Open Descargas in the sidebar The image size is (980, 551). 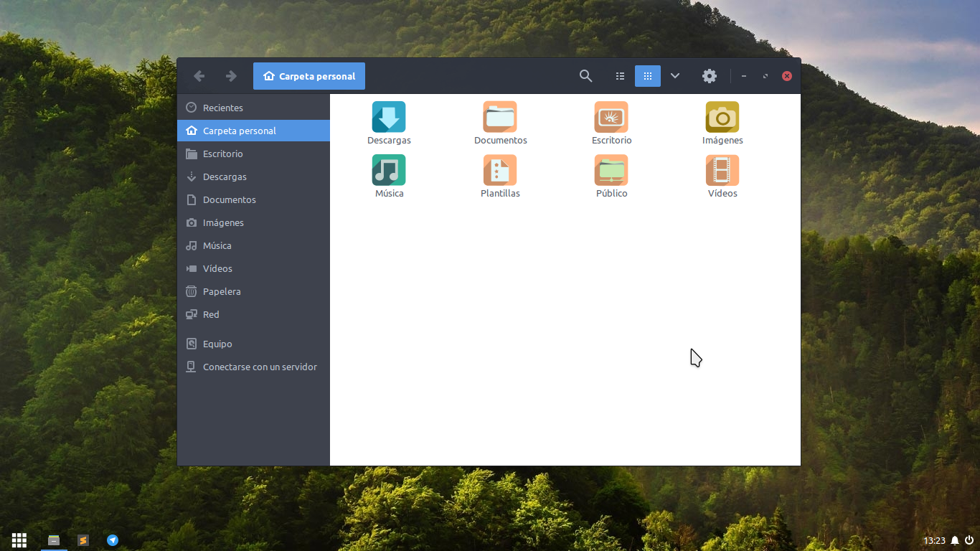click(253, 176)
